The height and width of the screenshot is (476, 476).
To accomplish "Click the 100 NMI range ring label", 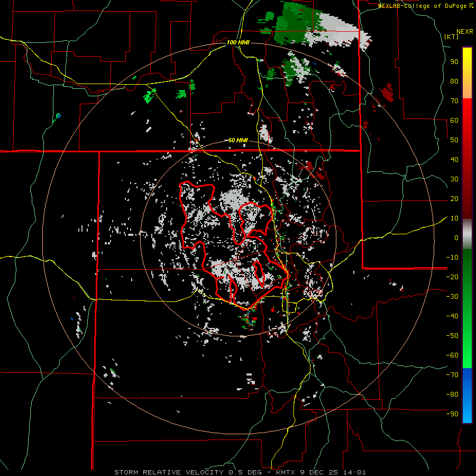I will coord(238,42).
